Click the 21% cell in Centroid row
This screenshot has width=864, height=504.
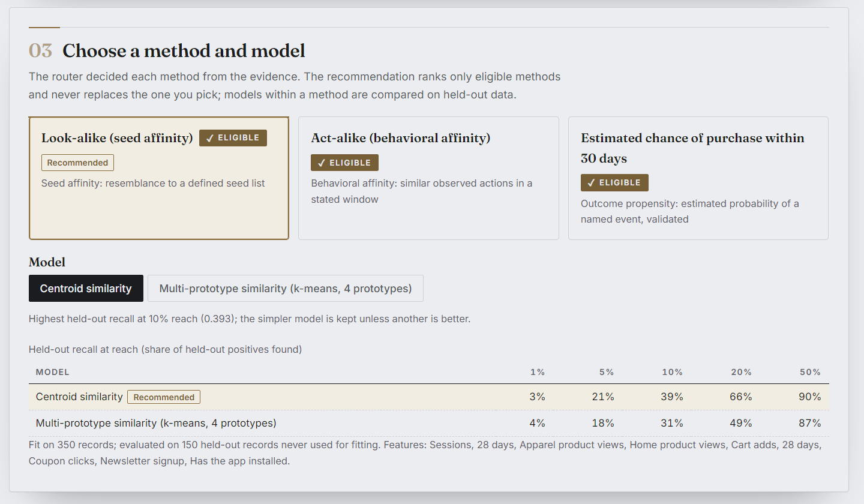point(604,397)
